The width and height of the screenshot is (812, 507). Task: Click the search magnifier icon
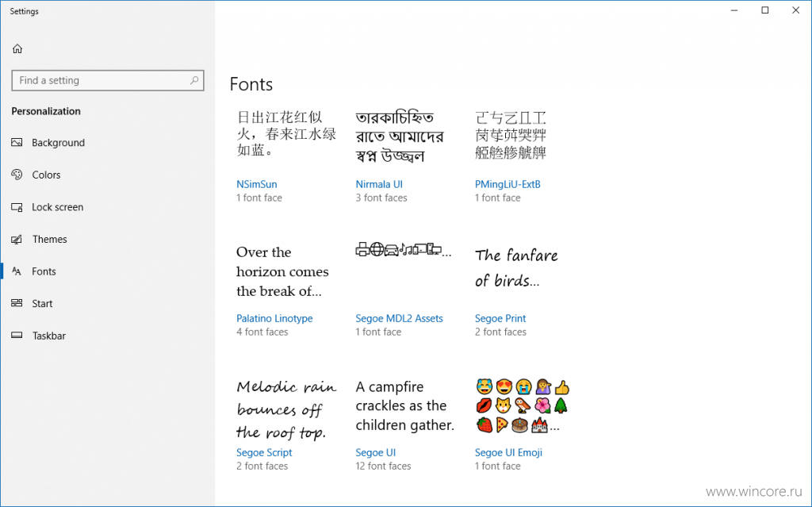click(194, 80)
